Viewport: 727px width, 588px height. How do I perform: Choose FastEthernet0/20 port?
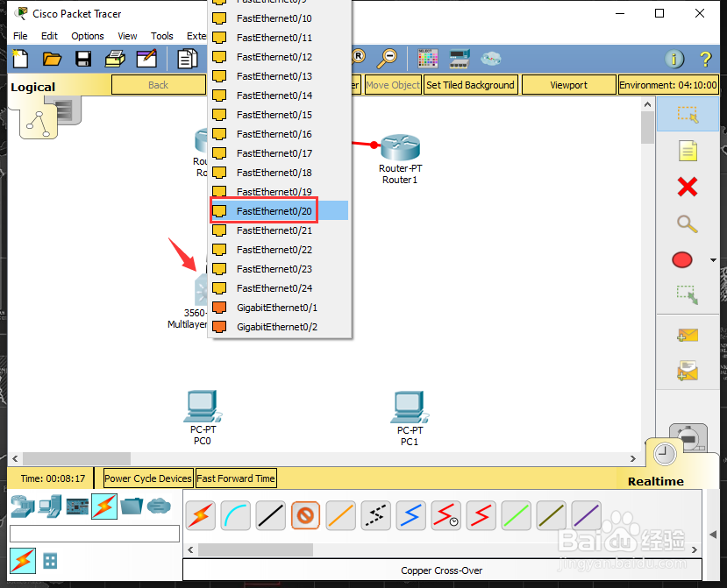tap(279, 211)
